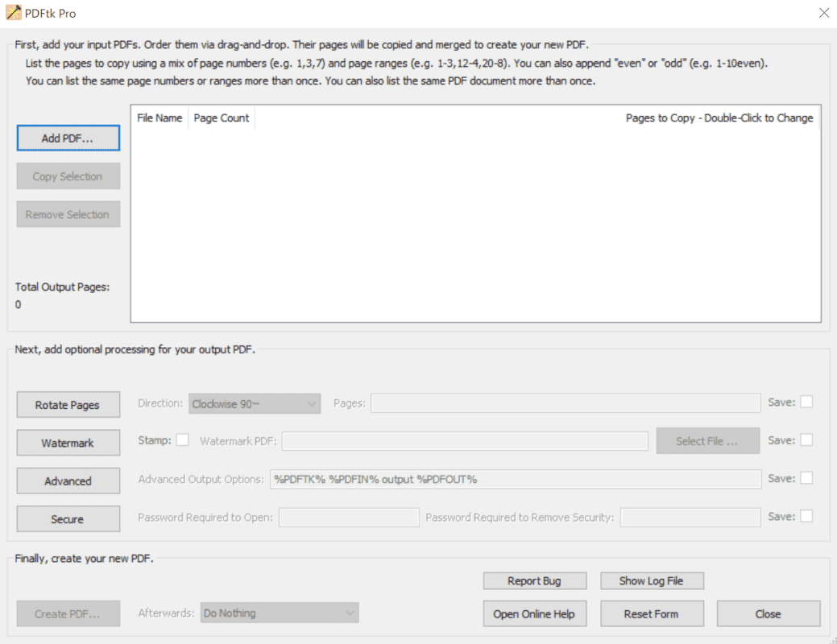Click the Reset Form button

(652, 613)
